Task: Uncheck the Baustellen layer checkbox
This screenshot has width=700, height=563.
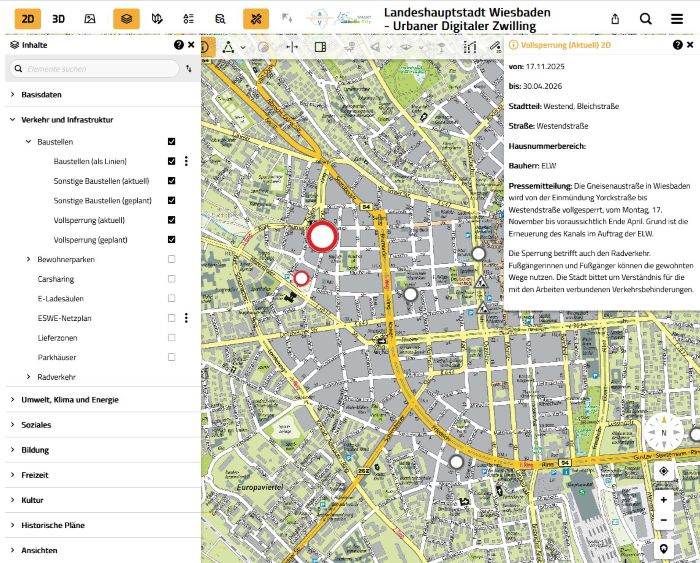Action: pyautogui.click(x=172, y=142)
